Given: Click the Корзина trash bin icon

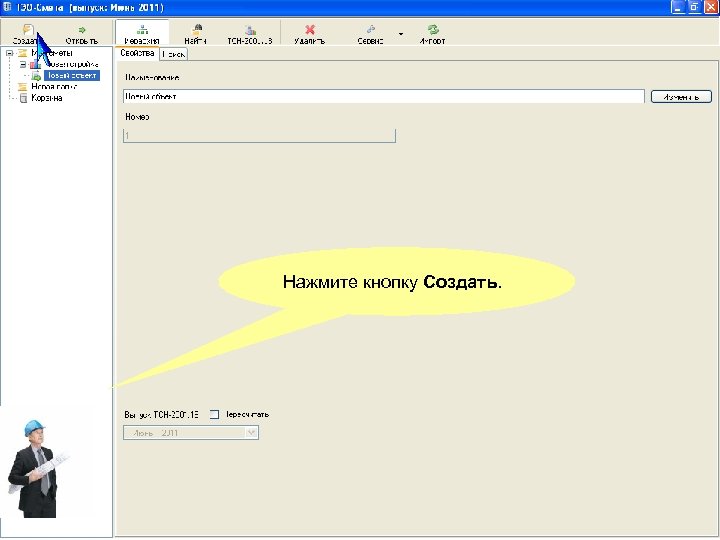Looking at the screenshot, I should [x=23, y=98].
